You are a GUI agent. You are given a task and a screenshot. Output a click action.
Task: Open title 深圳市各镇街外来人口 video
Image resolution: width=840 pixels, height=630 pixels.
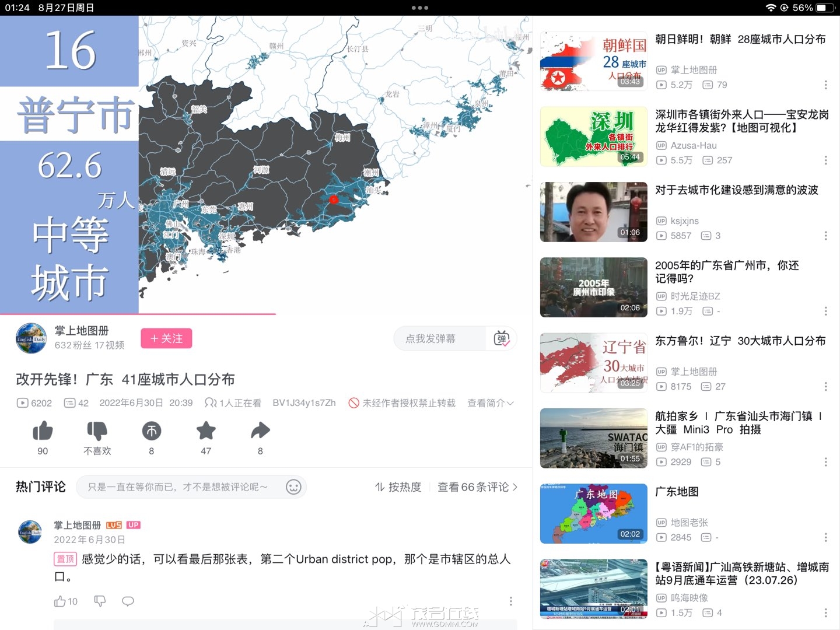pyautogui.click(x=742, y=121)
